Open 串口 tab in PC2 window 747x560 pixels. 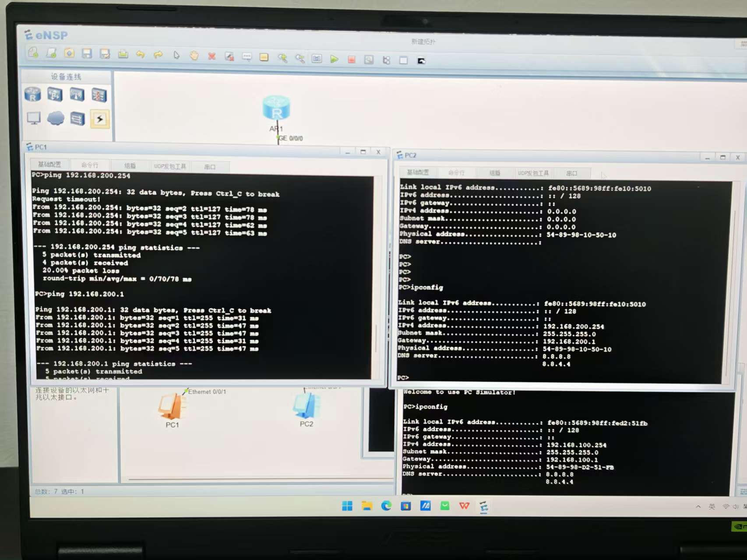[572, 173]
